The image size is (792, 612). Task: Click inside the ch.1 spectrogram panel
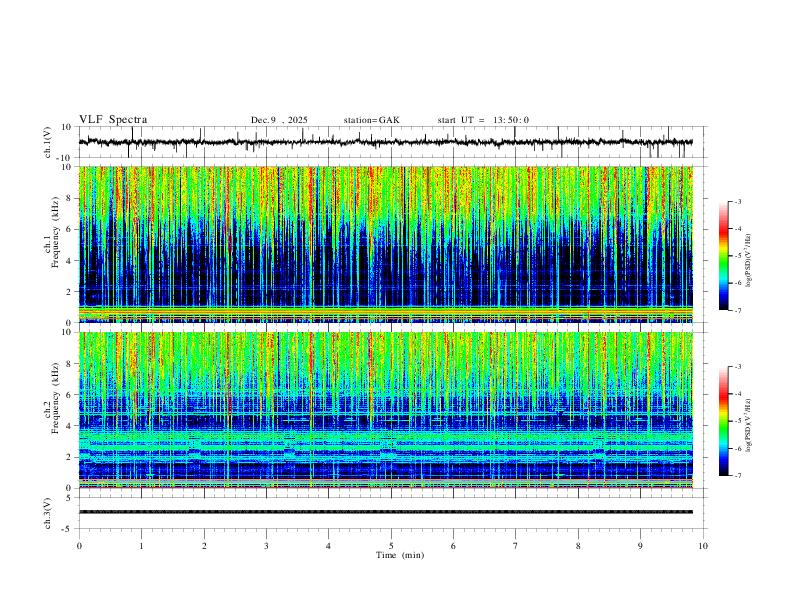[x=385, y=244]
